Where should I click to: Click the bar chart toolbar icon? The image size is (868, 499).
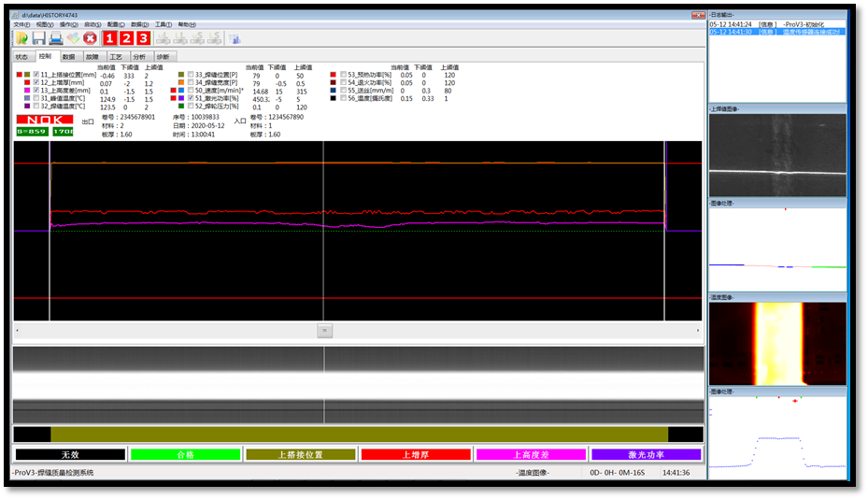click(235, 38)
